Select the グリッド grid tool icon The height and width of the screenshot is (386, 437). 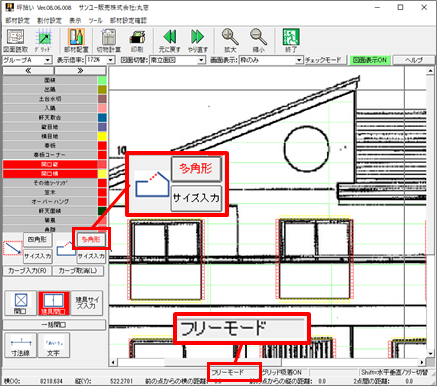click(43, 37)
